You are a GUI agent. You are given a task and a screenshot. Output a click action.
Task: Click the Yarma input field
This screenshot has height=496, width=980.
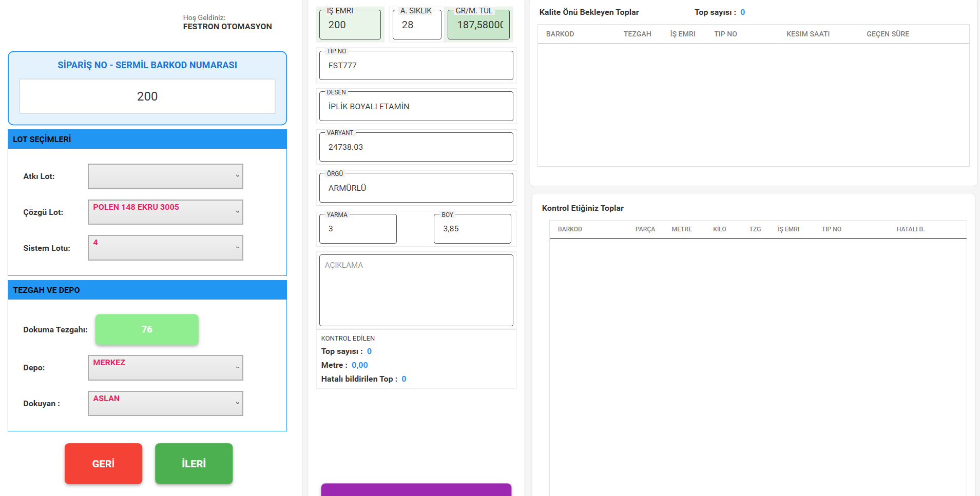click(x=358, y=229)
